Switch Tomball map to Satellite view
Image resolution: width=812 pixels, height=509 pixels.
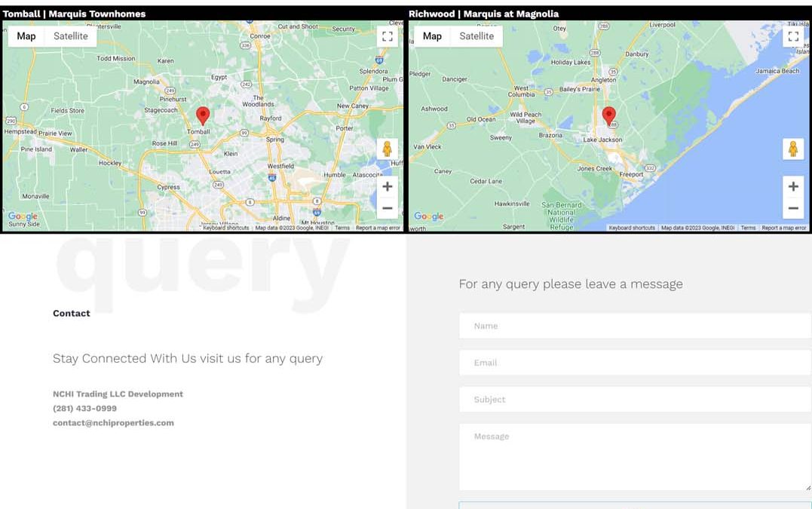71,36
